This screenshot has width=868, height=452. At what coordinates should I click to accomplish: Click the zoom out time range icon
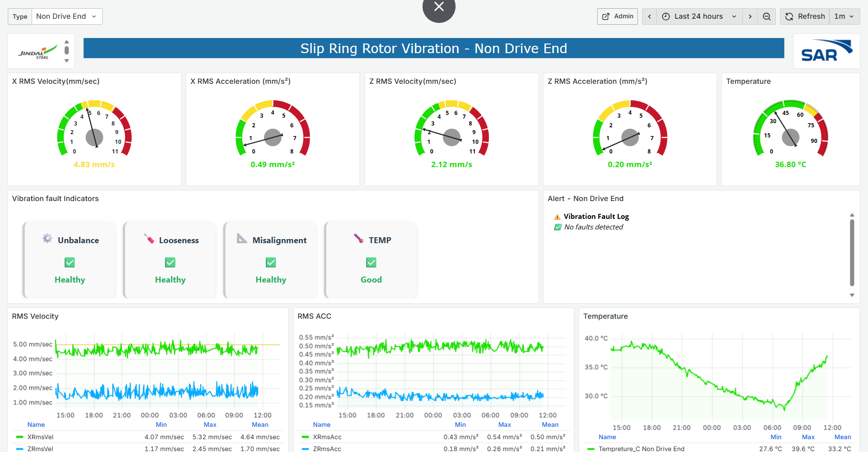[766, 16]
